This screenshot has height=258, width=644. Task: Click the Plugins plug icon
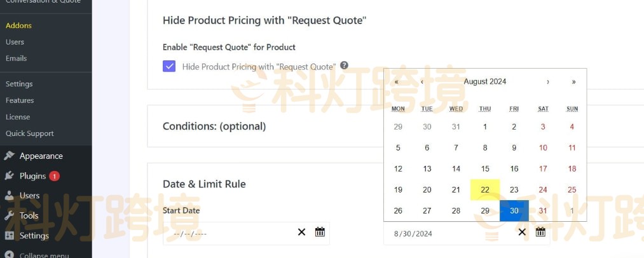point(9,176)
